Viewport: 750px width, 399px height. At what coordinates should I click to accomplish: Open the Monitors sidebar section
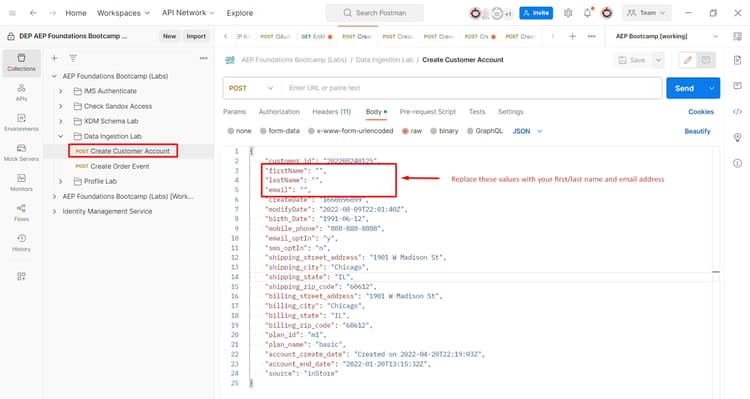[x=21, y=182]
